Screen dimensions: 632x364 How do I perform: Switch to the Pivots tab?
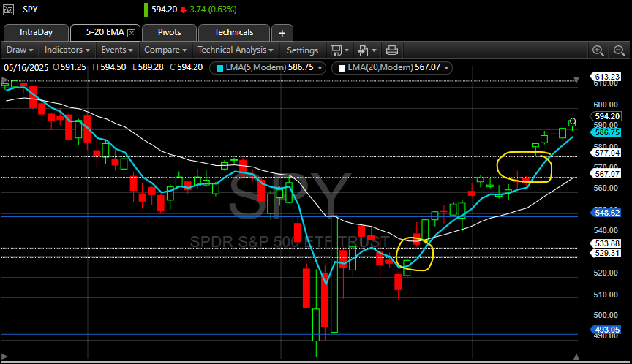click(x=169, y=32)
